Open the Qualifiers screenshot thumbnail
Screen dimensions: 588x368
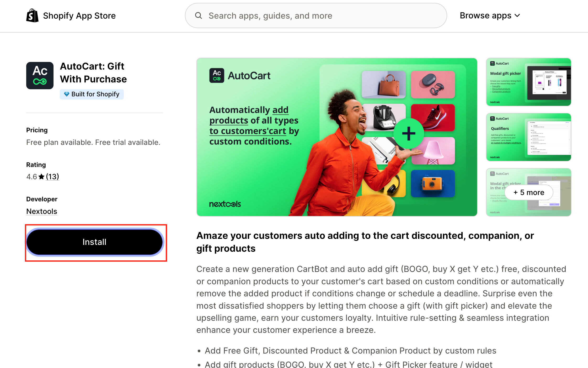528,137
